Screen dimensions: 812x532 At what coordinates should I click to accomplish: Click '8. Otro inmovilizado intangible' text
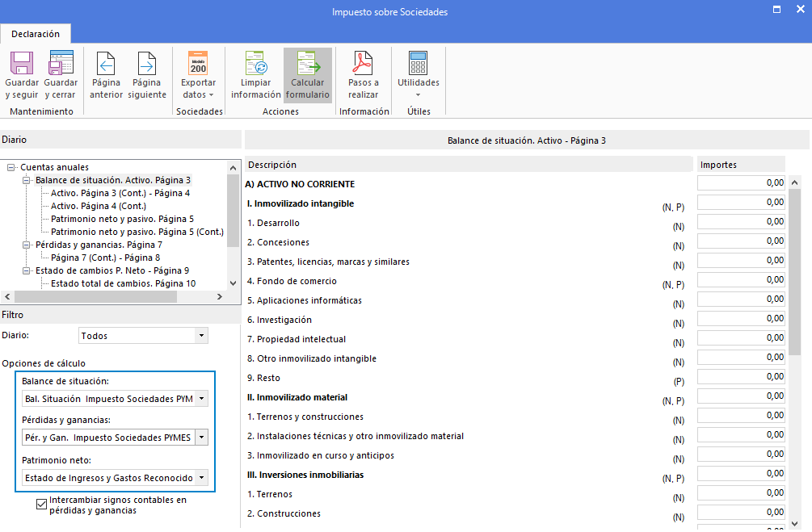coord(312,358)
